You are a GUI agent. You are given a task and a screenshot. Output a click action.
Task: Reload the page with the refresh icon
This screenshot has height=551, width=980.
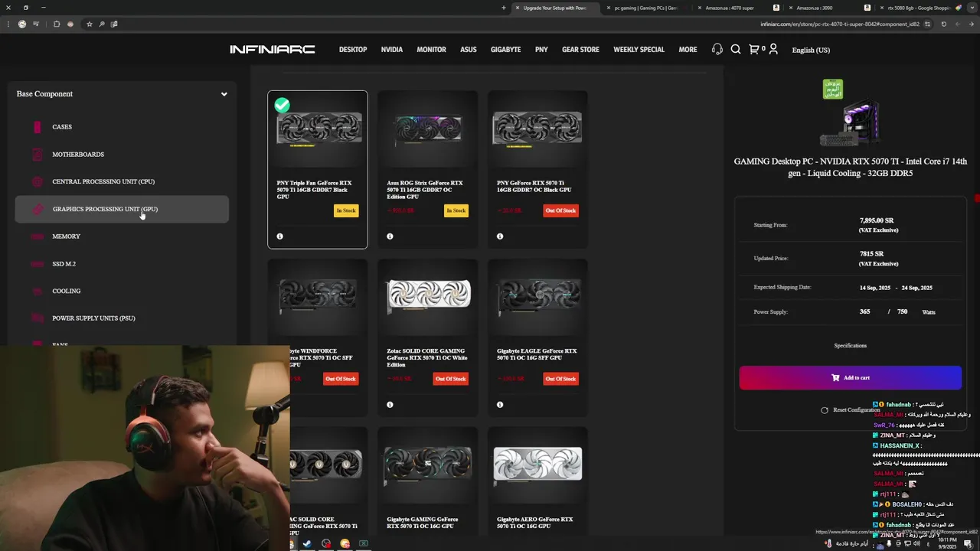(x=944, y=24)
